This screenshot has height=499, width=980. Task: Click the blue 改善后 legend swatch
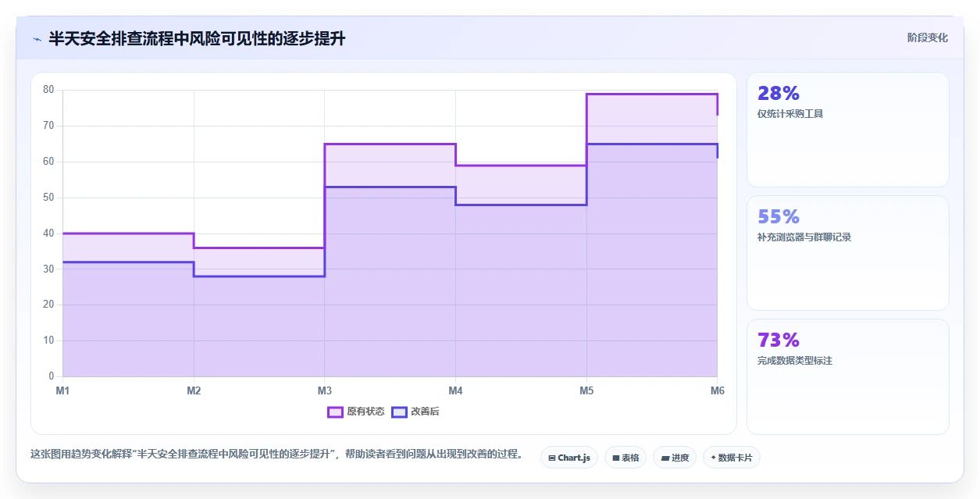pyautogui.click(x=399, y=412)
